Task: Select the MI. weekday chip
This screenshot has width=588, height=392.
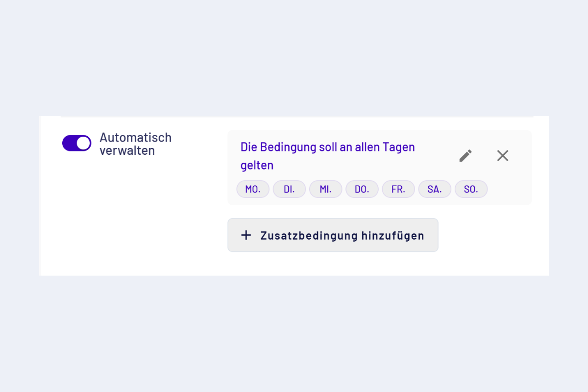Action: [325, 189]
